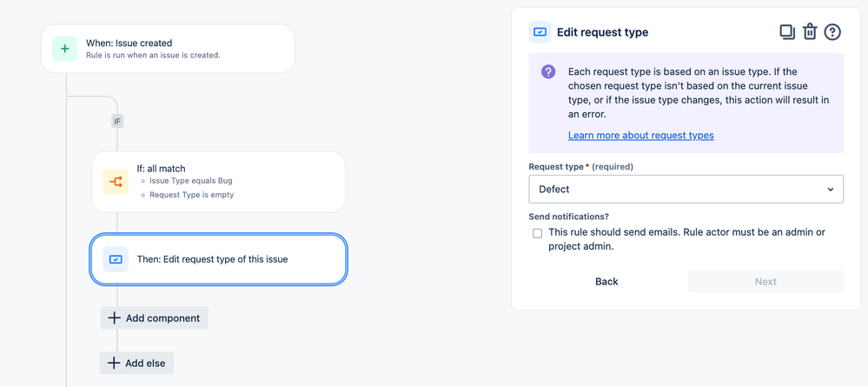Select the When: Issue created trigger
The height and width of the screenshot is (387, 868).
tap(168, 49)
